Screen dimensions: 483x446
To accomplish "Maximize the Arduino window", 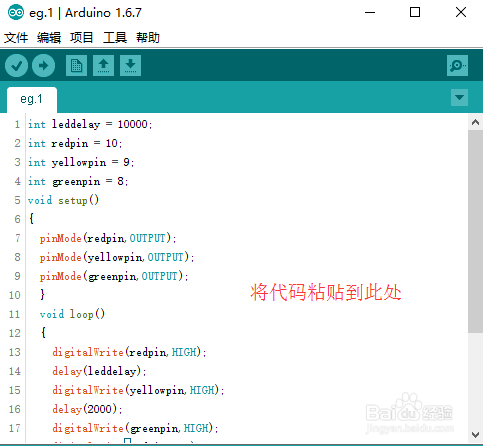I will tap(415, 13).
